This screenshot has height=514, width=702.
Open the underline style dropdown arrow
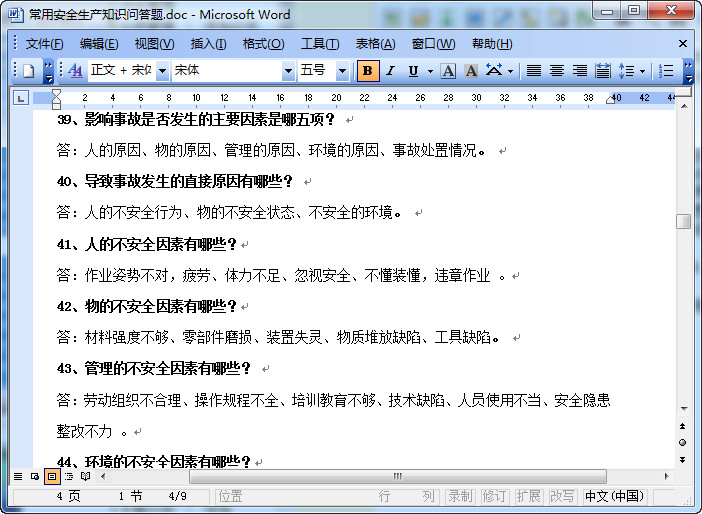[x=430, y=71]
